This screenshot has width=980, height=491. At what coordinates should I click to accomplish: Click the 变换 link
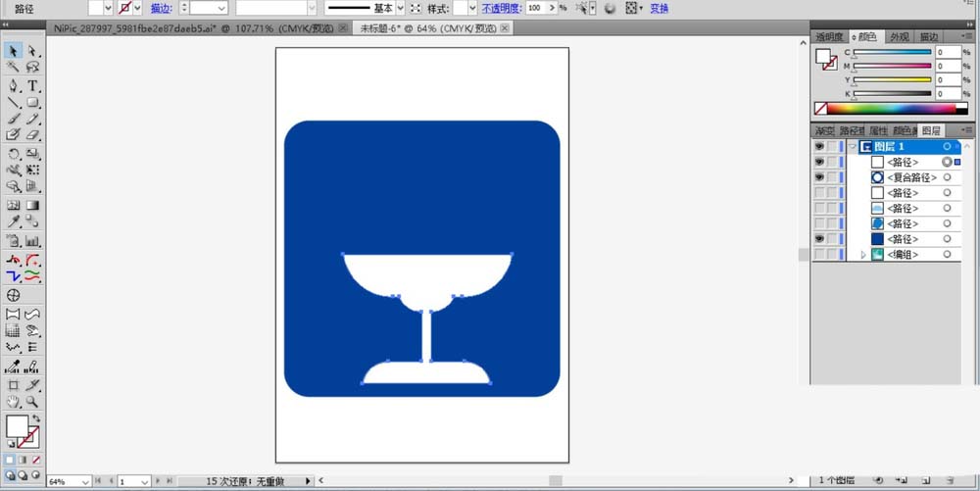point(659,8)
